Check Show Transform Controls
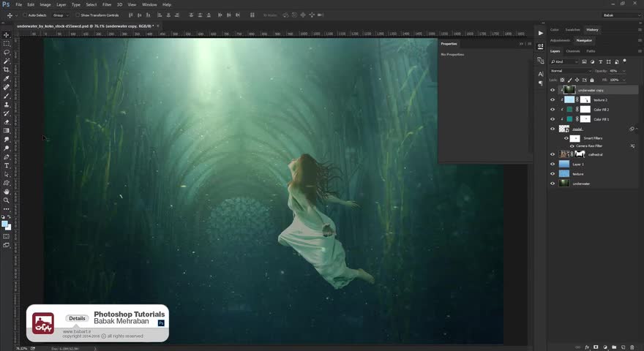Image resolution: width=644 pixels, height=351 pixels. tap(78, 15)
